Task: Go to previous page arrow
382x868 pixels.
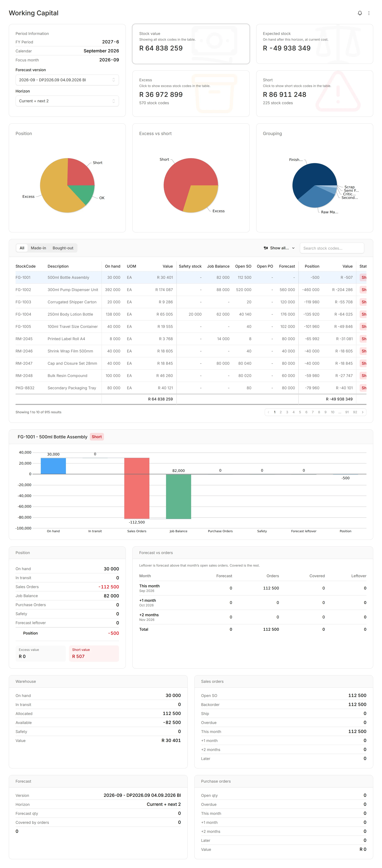Action: pos(268,412)
